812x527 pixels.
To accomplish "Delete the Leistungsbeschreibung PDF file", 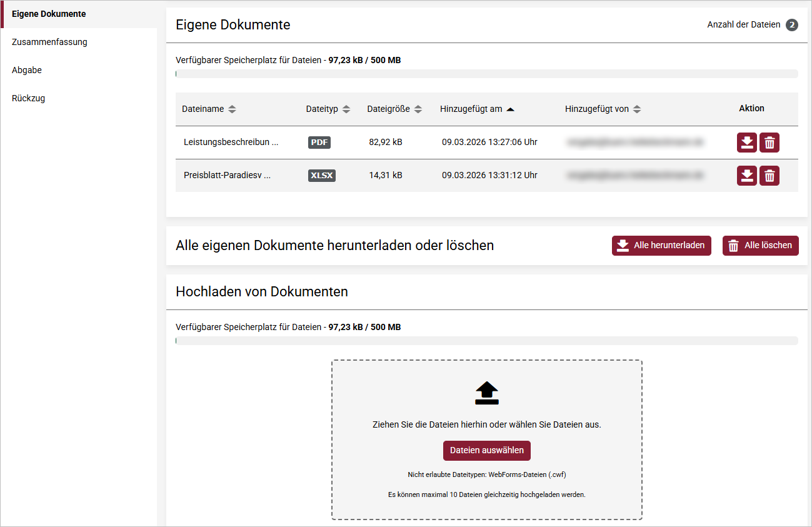I will click(769, 143).
